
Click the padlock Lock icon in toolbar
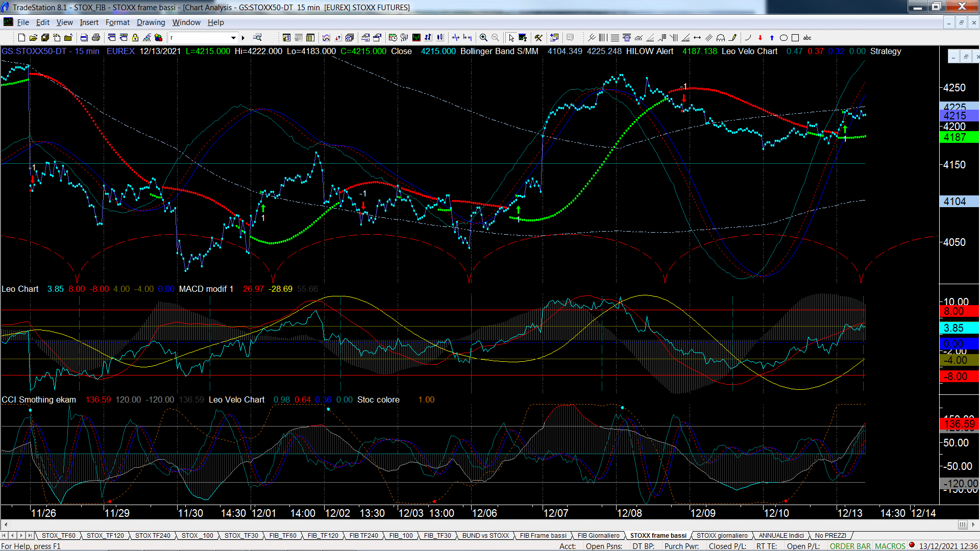(x=135, y=38)
